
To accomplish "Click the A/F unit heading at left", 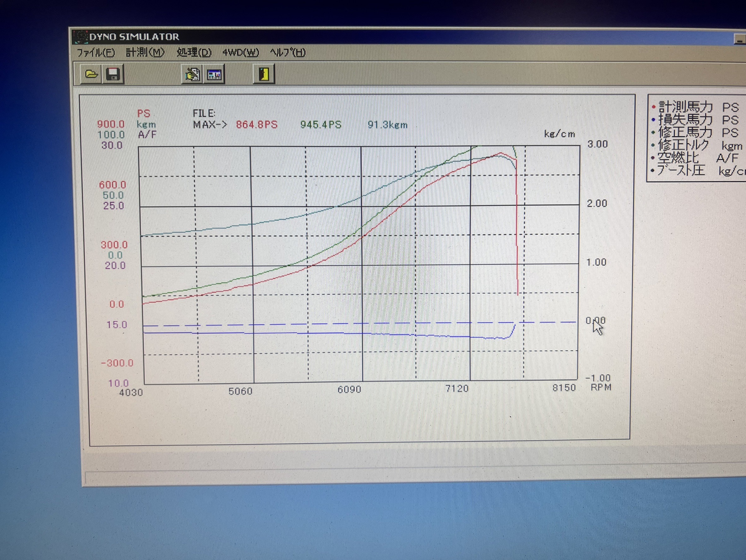I will (147, 134).
